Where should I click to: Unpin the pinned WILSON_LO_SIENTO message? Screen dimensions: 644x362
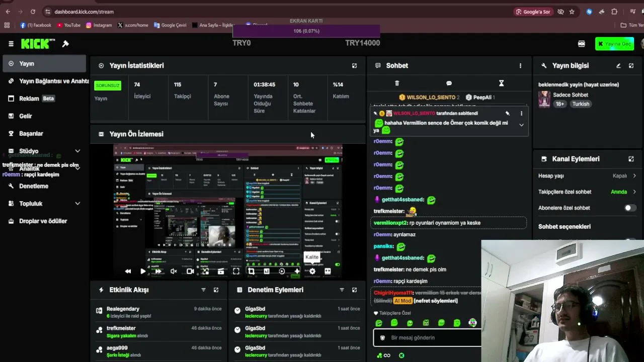click(x=507, y=114)
